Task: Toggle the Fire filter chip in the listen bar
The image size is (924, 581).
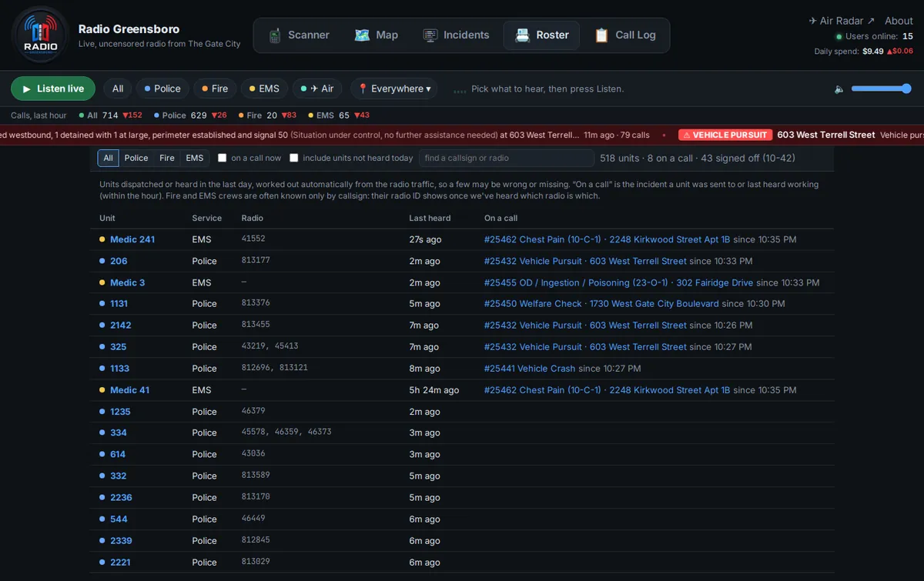Action: (215, 88)
